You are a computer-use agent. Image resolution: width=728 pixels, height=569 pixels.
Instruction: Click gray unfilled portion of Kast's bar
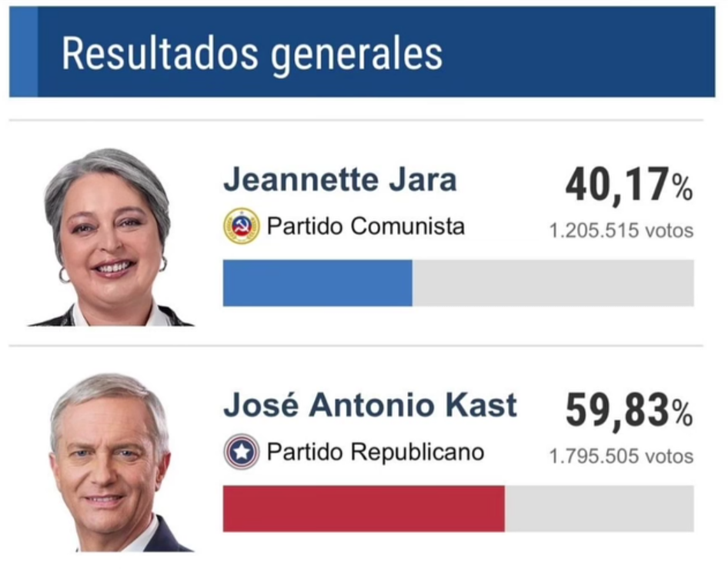pyautogui.click(x=599, y=508)
